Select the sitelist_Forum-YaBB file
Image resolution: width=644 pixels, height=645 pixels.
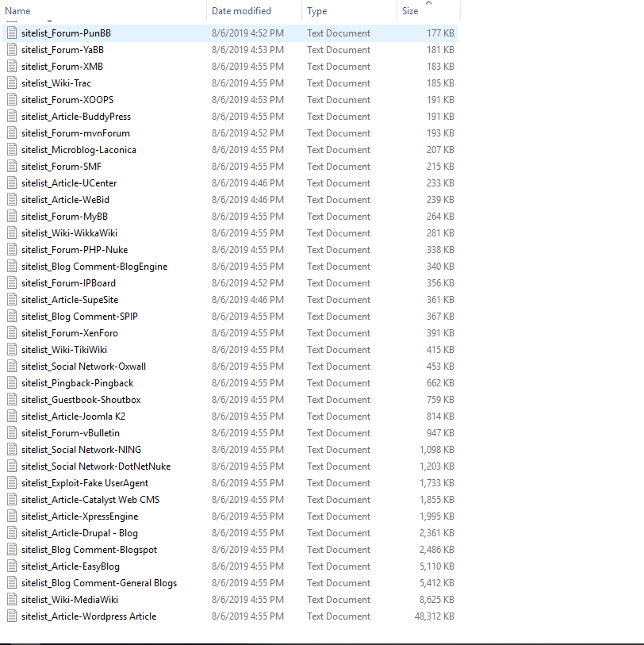pos(63,49)
